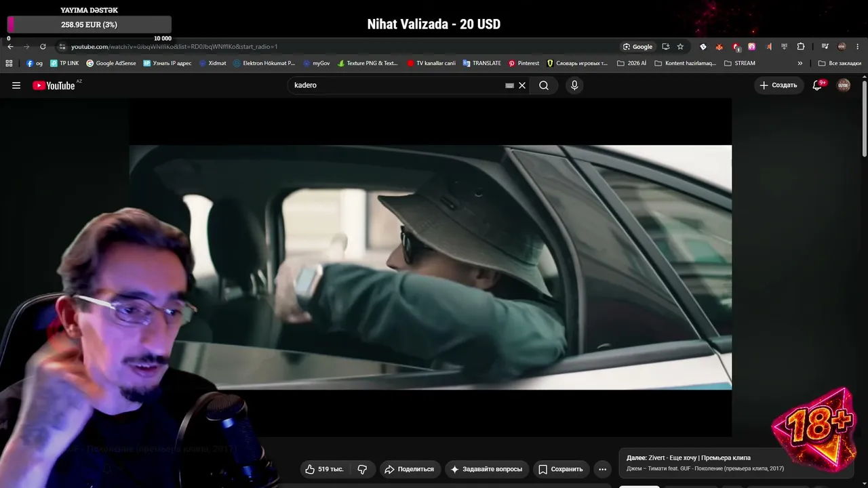Viewport: 868px width, 488px height.
Task: Open the TV kanallar canli bookmark
Action: (431, 63)
